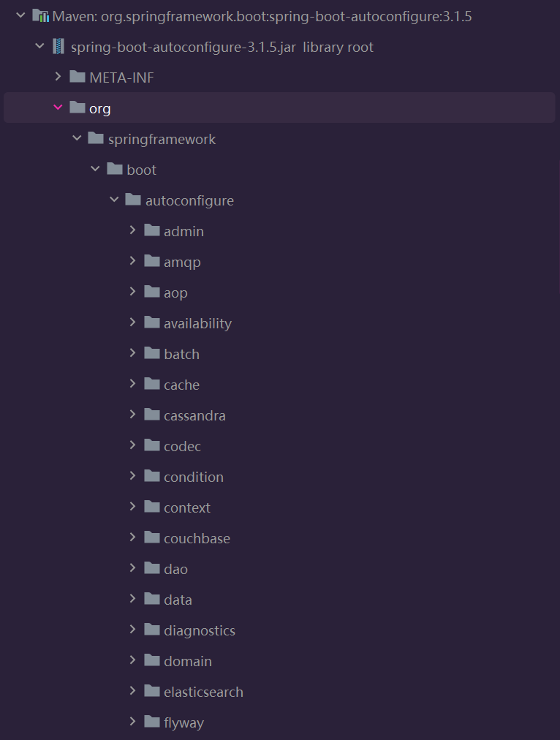Select the couchbase package
Screen dimensions: 560x740
[x=197, y=538]
